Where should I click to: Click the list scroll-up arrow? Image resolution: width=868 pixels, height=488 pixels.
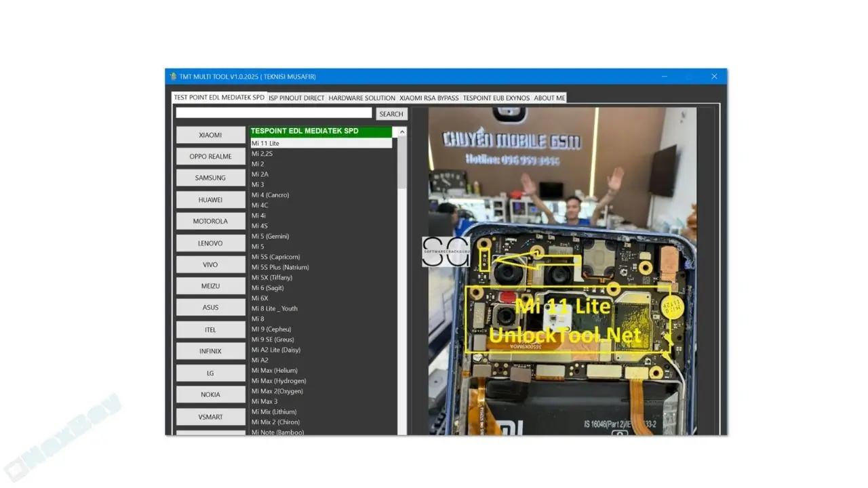click(402, 132)
